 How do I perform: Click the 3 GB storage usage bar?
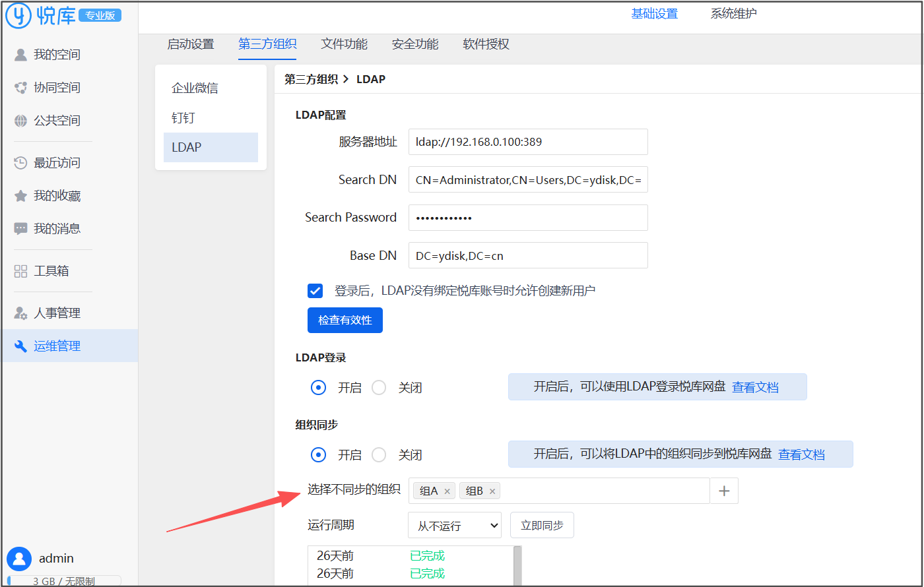(64, 581)
